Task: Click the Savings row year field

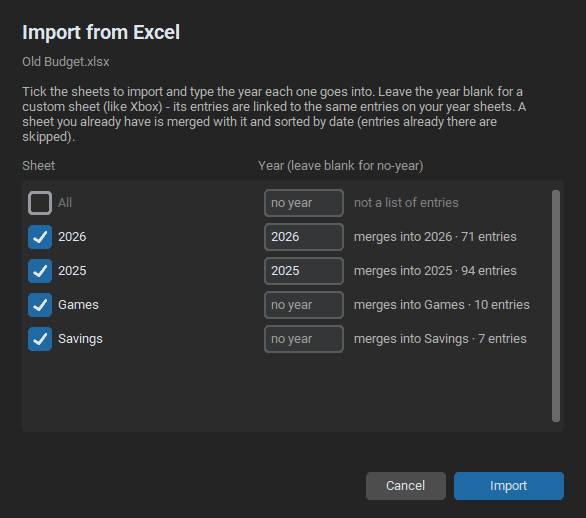Action: 304,339
